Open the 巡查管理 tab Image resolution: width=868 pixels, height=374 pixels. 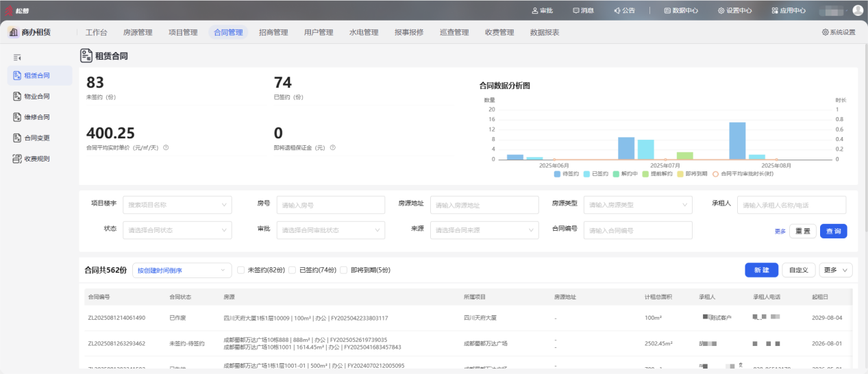(x=454, y=32)
